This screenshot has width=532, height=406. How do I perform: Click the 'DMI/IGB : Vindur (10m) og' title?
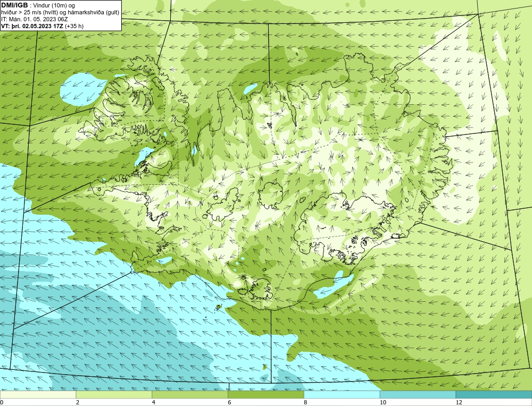pyautogui.click(x=38, y=5)
